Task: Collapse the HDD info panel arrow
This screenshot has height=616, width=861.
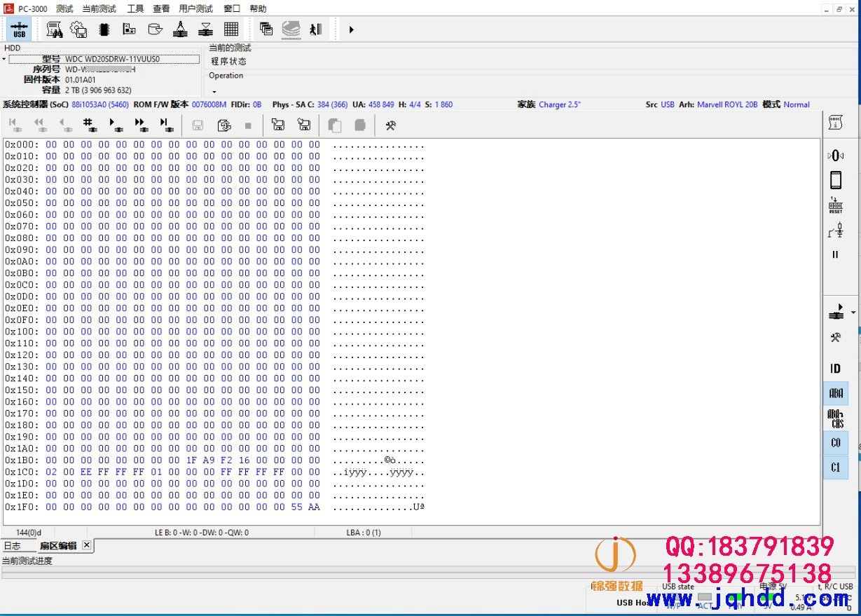Action: point(4,59)
